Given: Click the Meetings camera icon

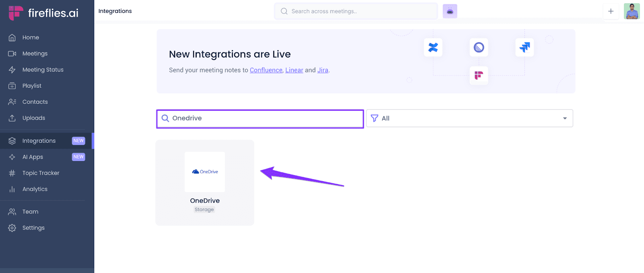Looking at the screenshot, I should tap(12, 54).
